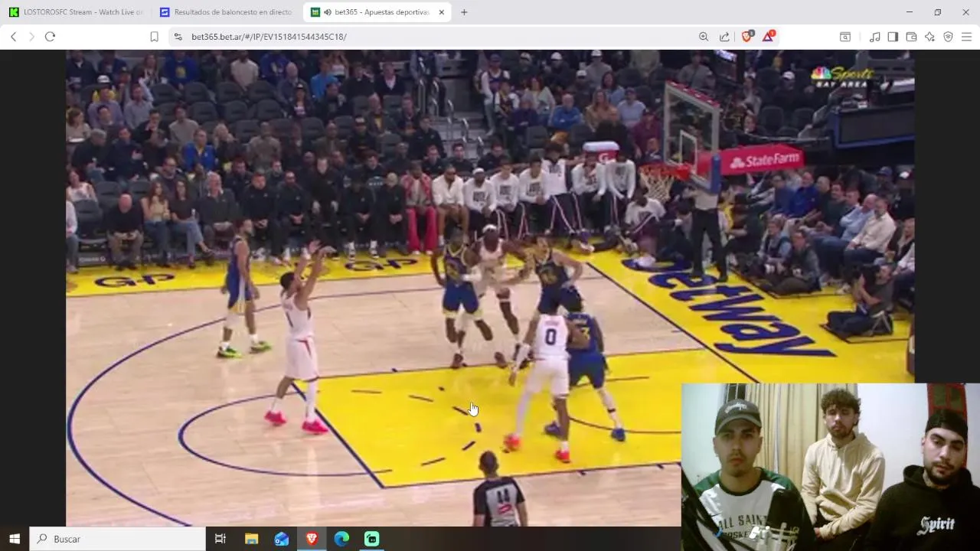Open Outlook from taskbar

click(282, 539)
